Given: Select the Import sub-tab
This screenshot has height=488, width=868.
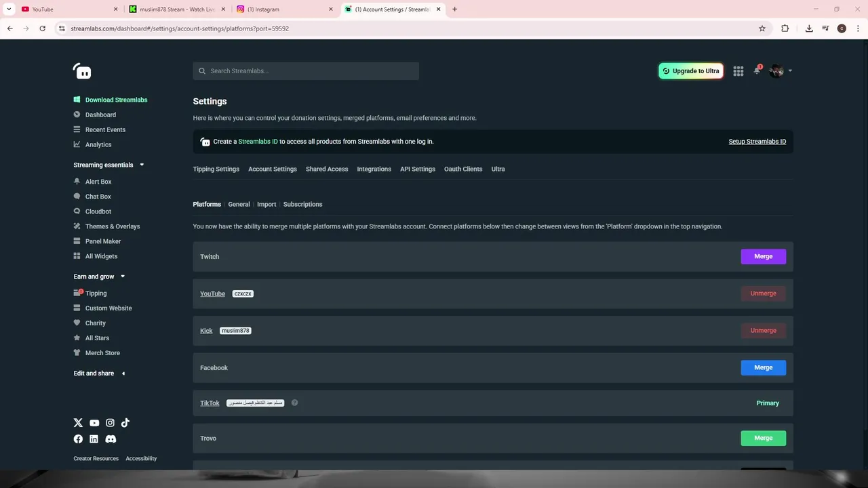Looking at the screenshot, I should pyautogui.click(x=267, y=204).
